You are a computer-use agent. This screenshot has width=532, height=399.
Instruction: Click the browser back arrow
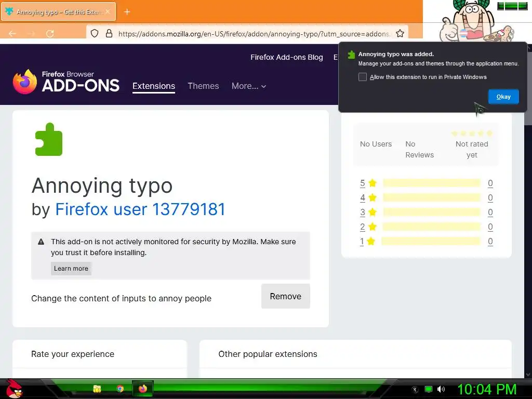click(12, 34)
